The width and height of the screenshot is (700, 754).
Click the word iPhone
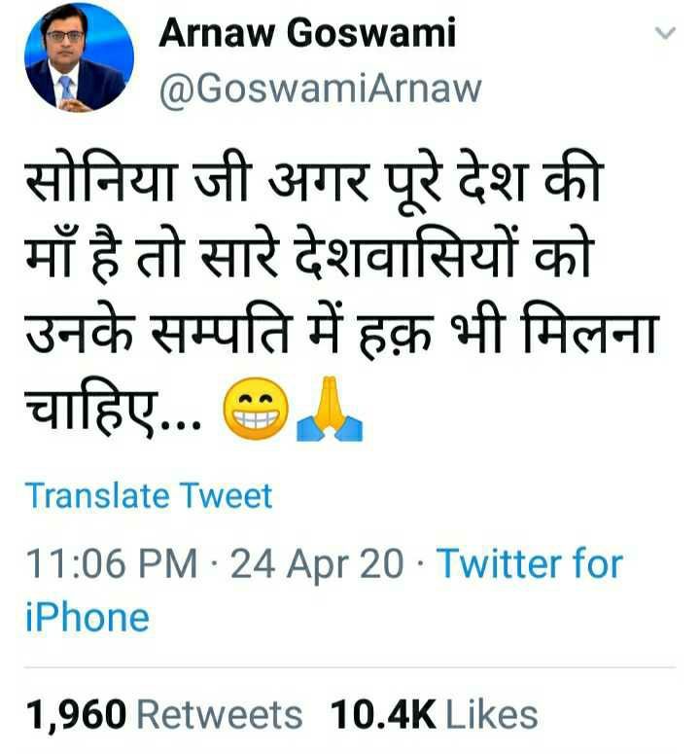87,618
